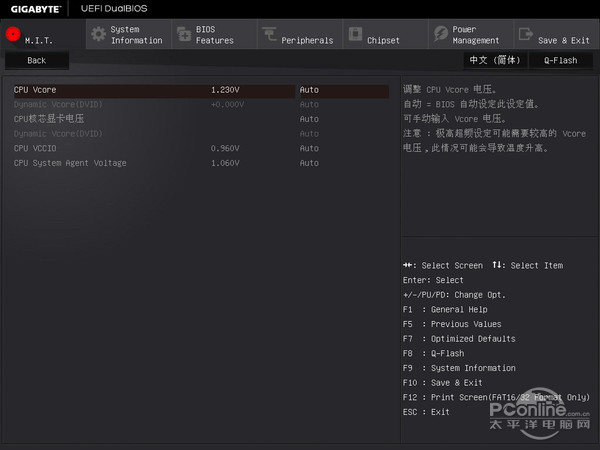Click the +0.000V DVID value

coord(227,104)
